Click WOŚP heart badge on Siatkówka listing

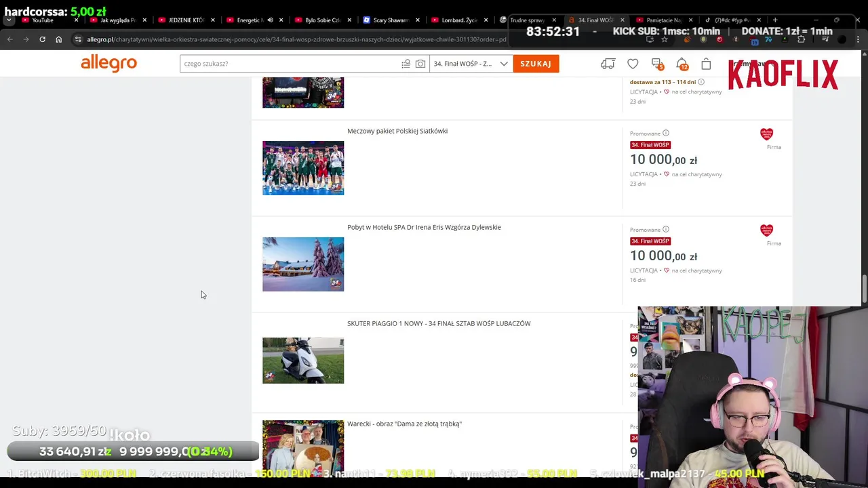(766, 134)
